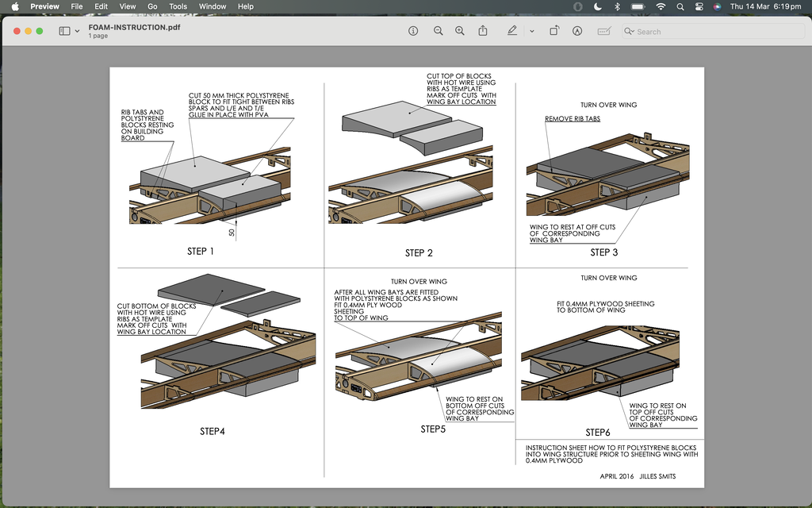
Task: Open the Tools menu
Action: (178, 6)
